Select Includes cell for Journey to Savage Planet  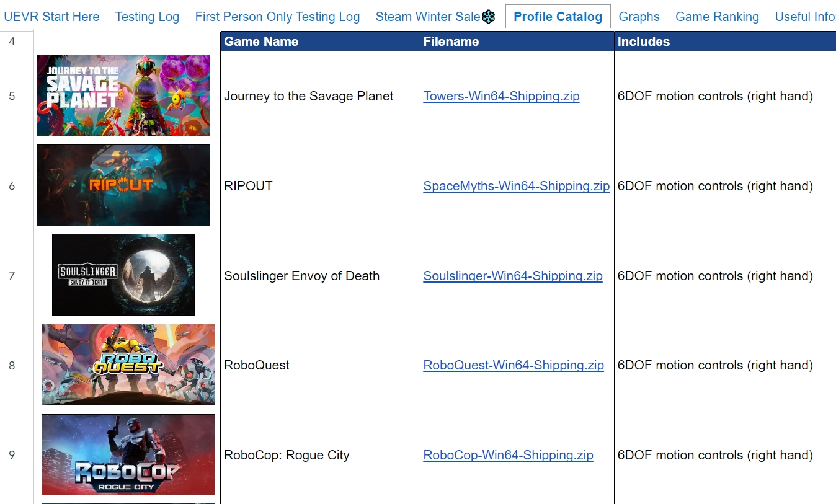point(725,96)
